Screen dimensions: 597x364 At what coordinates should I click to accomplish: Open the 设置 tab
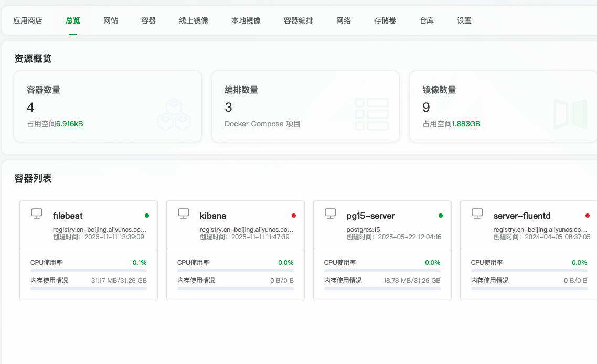(x=464, y=20)
